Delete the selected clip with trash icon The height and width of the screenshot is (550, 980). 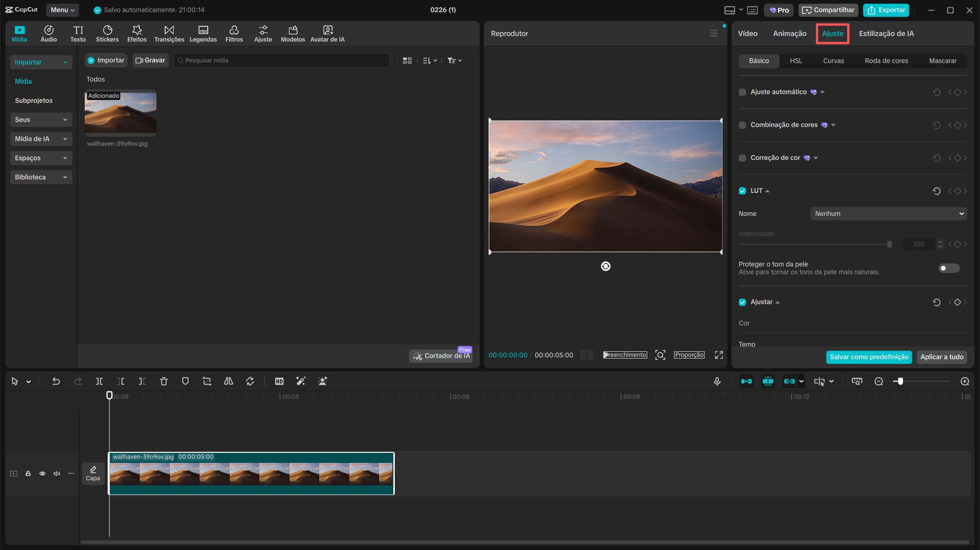click(x=164, y=381)
